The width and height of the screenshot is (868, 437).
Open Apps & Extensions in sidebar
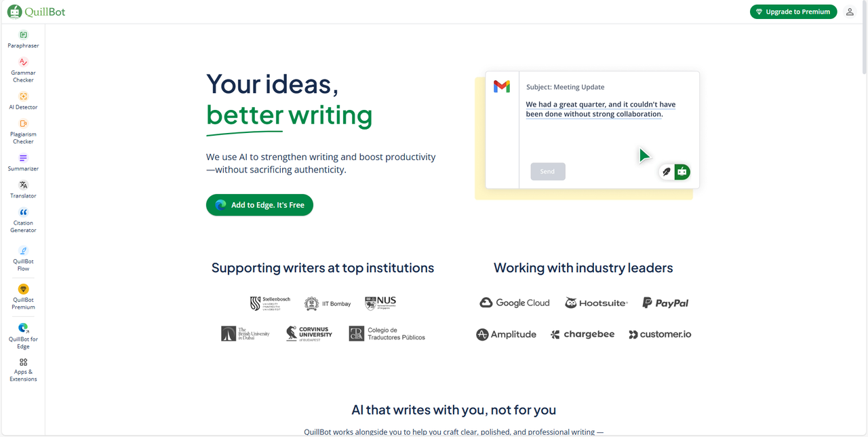click(23, 370)
